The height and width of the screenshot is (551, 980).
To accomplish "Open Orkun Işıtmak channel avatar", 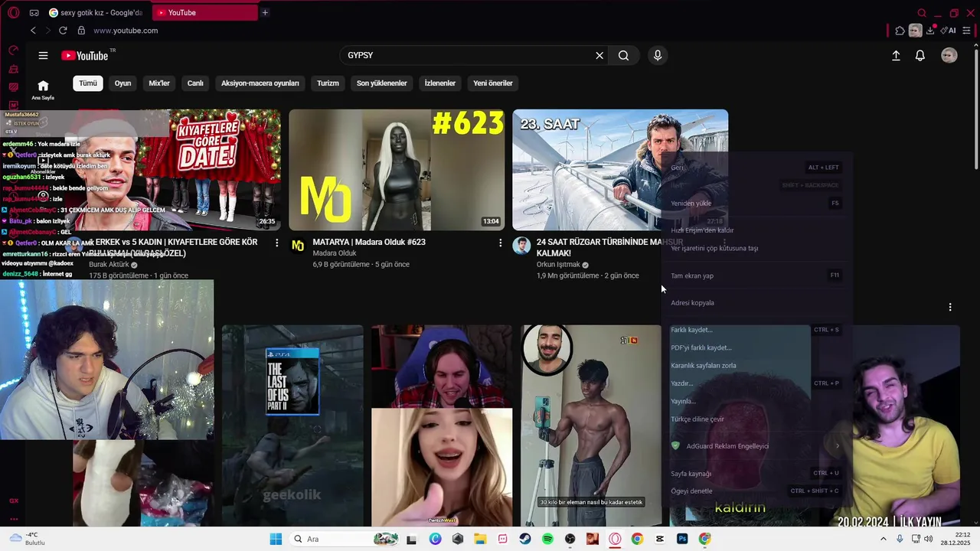I will point(521,246).
